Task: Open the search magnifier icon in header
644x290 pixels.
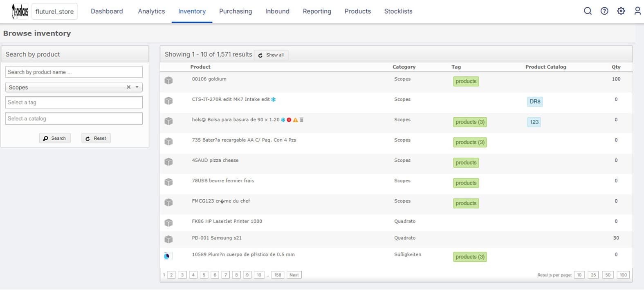Action: click(588, 11)
